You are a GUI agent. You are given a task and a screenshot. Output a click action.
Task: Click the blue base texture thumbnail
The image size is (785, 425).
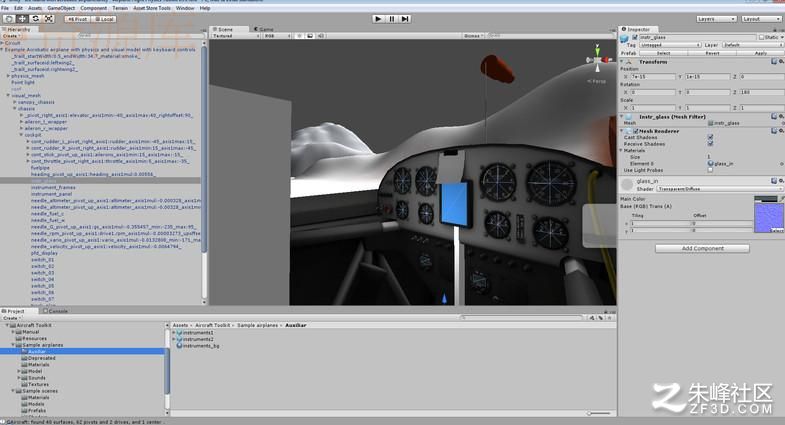click(x=768, y=218)
